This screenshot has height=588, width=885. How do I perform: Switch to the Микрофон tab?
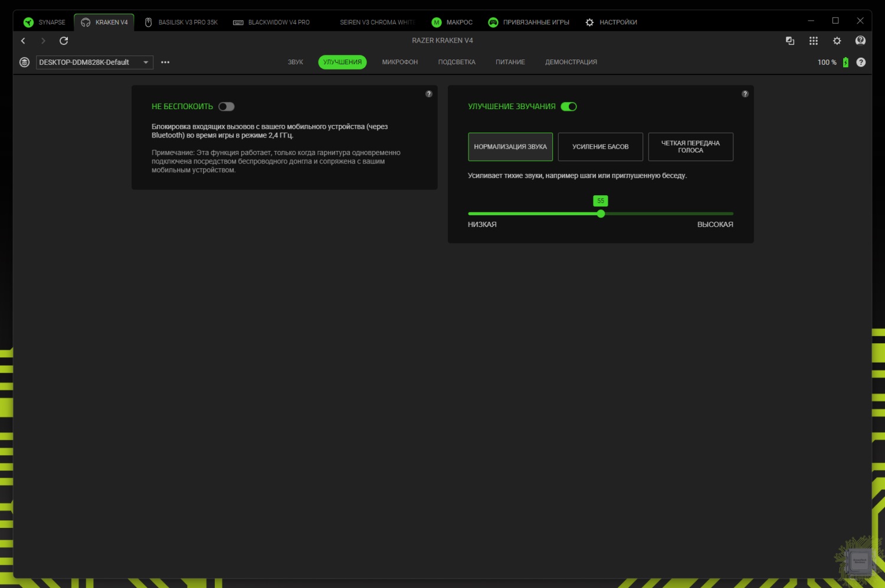pos(399,62)
